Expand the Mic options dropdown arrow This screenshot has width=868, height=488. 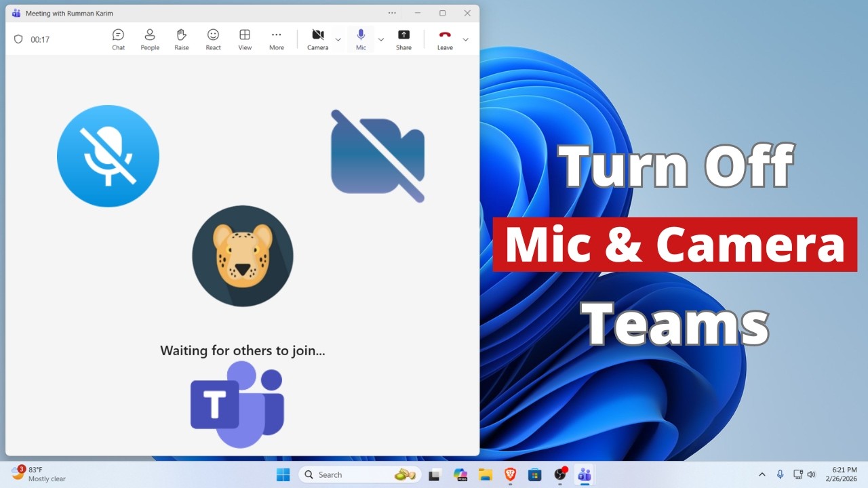click(381, 39)
